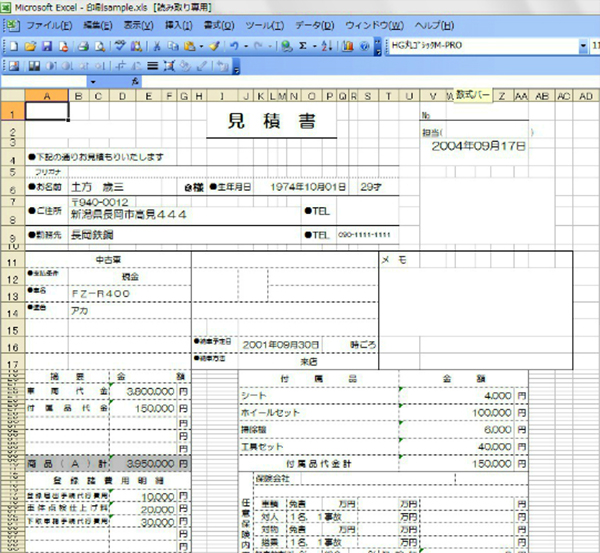Click Insert Picture on the Picture toolbar
This screenshot has width=600, height=553.
(14, 66)
